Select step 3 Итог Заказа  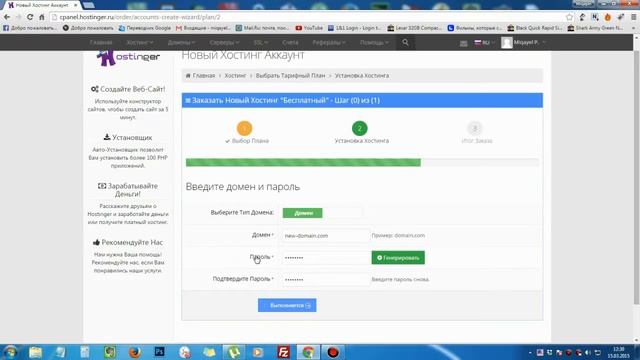[475, 128]
